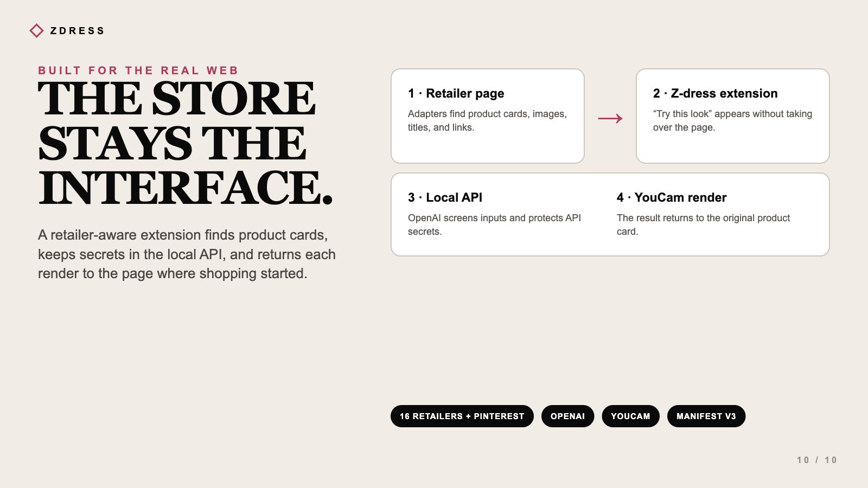Click the 16 Retailers + Pinterest pill
Screen dimensions: 868x488
click(462, 416)
